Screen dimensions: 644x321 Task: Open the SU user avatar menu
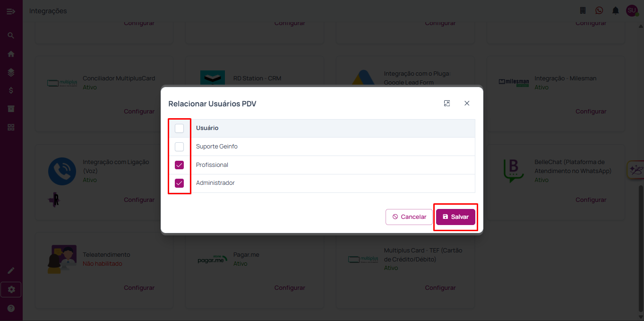[632, 10]
